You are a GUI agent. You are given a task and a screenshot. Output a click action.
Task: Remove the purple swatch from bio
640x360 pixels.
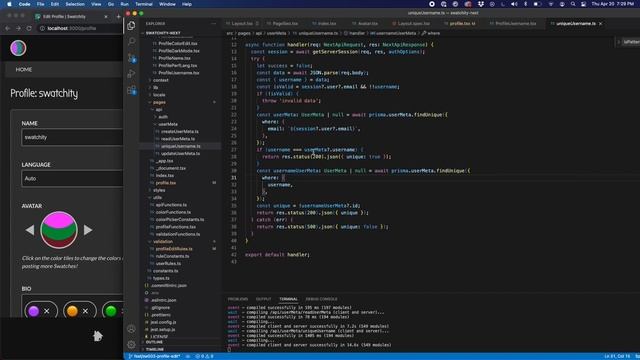coord(47,311)
